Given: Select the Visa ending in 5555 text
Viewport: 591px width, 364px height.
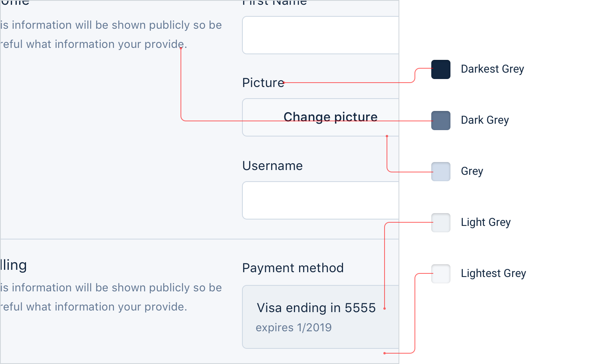Looking at the screenshot, I should [316, 308].
